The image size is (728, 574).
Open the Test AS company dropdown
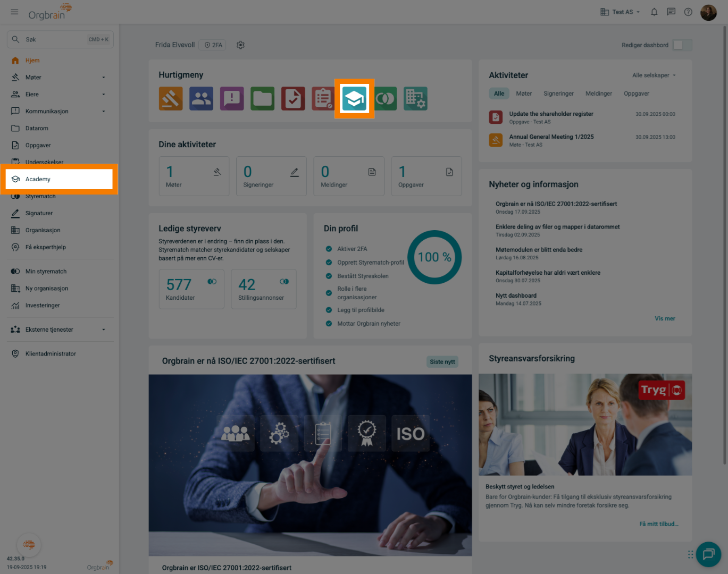pyautogui.click(x=620, y=12)
